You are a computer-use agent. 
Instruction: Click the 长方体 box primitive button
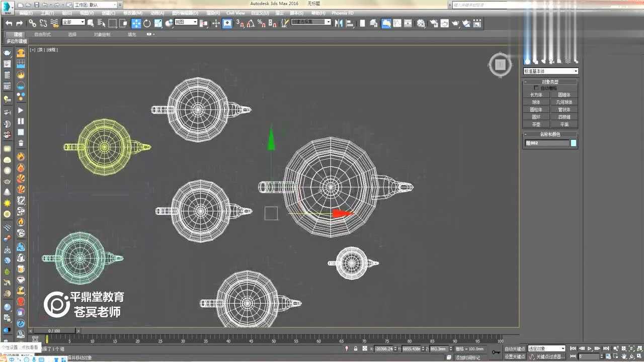(536, 95)
